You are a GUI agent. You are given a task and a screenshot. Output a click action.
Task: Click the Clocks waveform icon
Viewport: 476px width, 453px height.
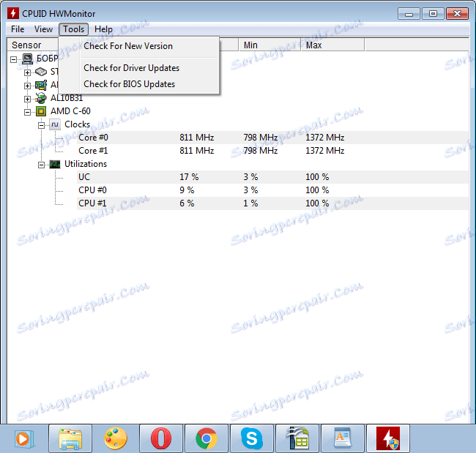[55, 124]
